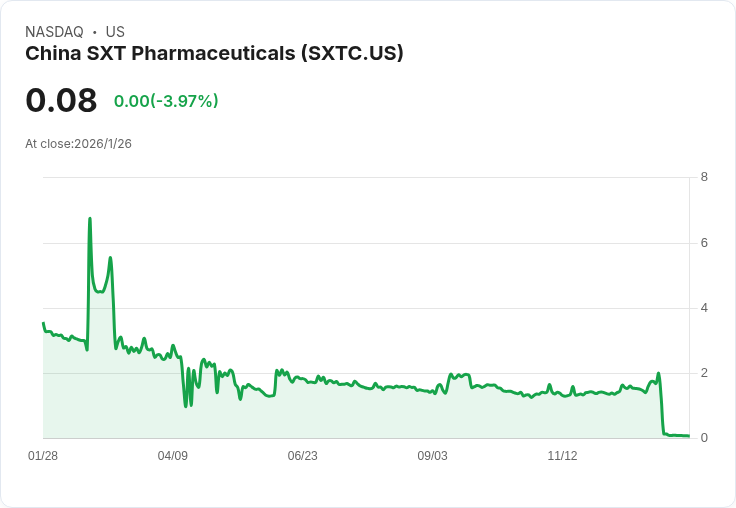Click the deepest dip near 04/09
The height and width of the screenshot is (508, 736).
[x=185, y=405]
